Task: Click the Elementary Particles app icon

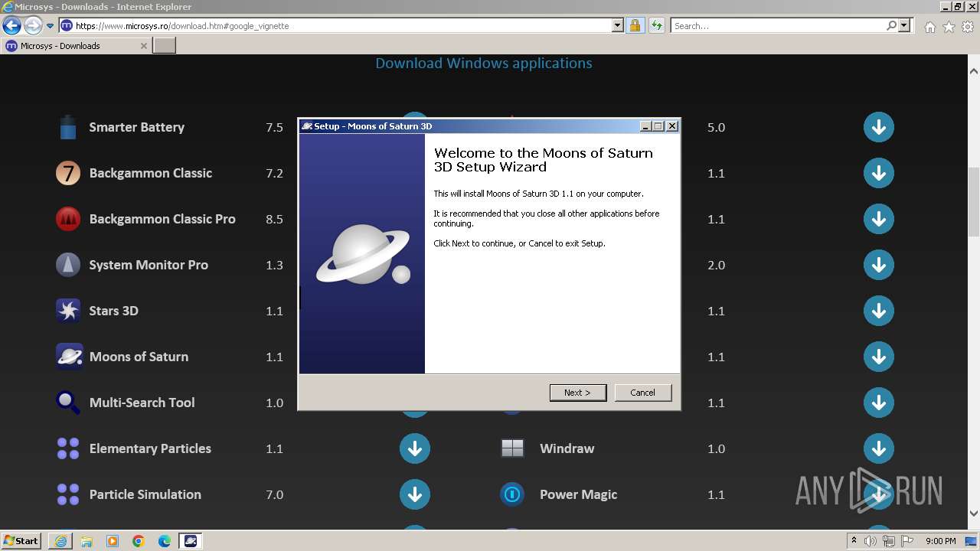Action: [x=68, y=448]
